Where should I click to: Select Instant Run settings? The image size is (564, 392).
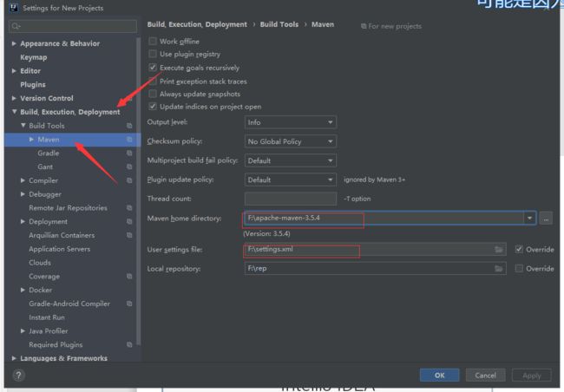point(47,317)
